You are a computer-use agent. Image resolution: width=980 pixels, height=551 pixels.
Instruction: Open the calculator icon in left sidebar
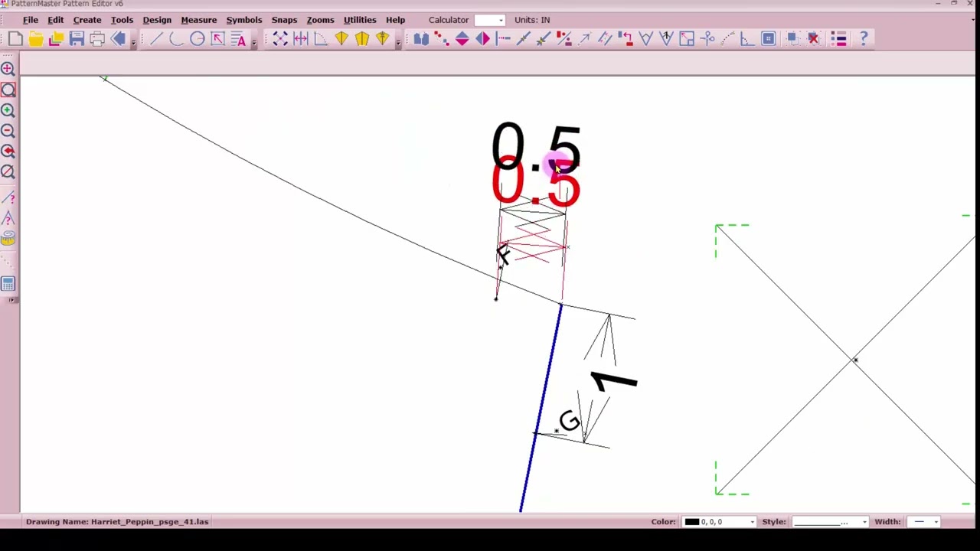(8, 284)
